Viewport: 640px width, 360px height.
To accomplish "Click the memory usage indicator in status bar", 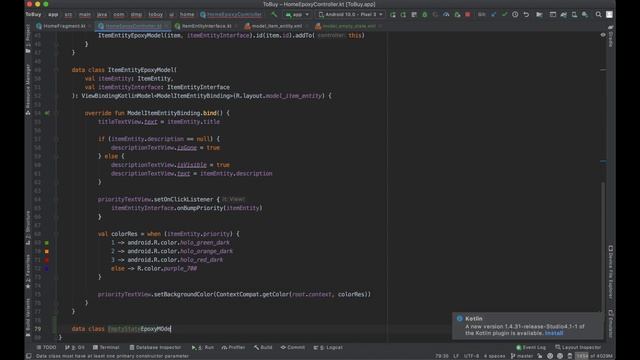I will (594, 356).
